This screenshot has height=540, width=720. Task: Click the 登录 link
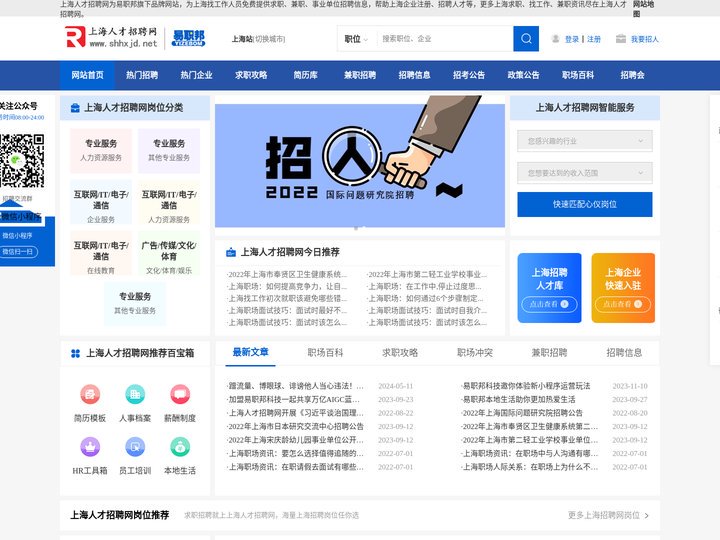[572, 39]
